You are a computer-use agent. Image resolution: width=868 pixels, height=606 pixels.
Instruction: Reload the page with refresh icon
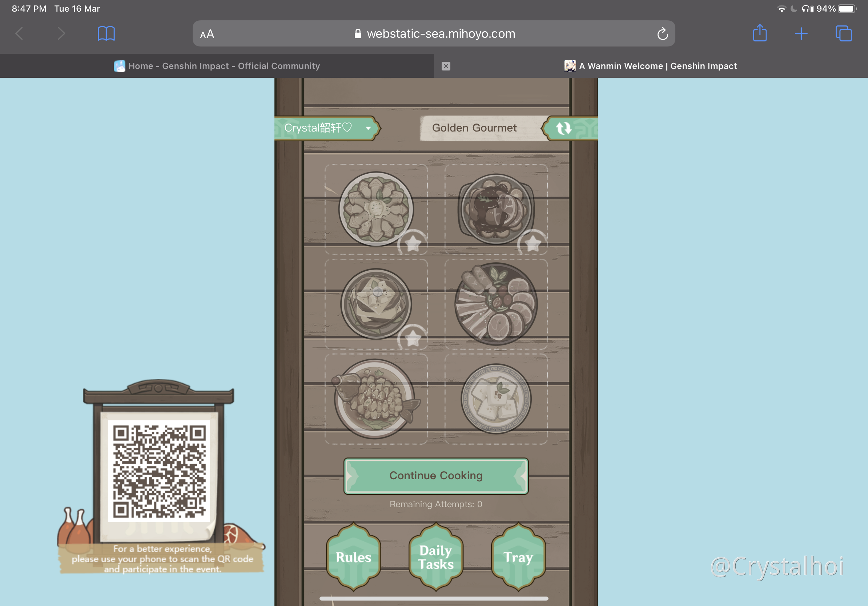(x=662, y=34)
